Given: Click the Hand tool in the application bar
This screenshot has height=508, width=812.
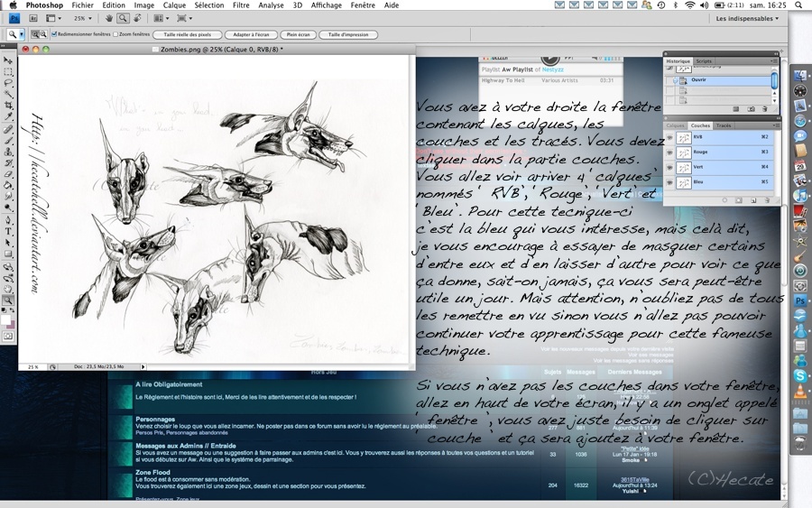Looking at the screenshot, I should [109, 18].
